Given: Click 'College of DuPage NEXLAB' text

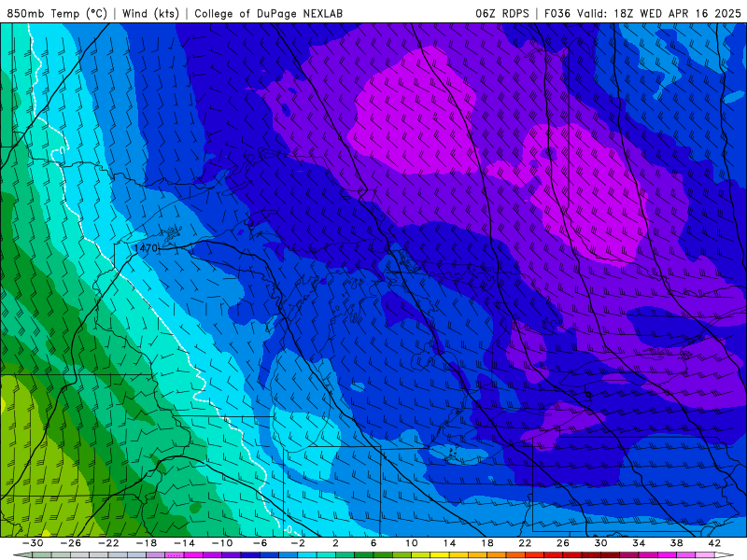Looking at the screenshot, I should click(x=268, y=13).
